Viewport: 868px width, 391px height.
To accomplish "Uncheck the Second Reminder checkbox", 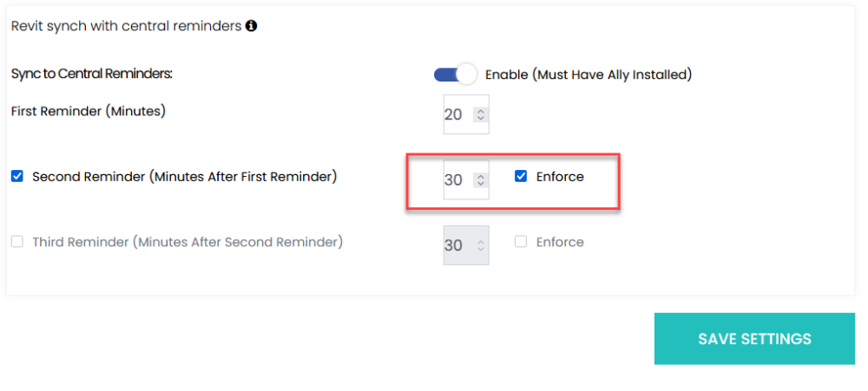I will click(17, 177).
